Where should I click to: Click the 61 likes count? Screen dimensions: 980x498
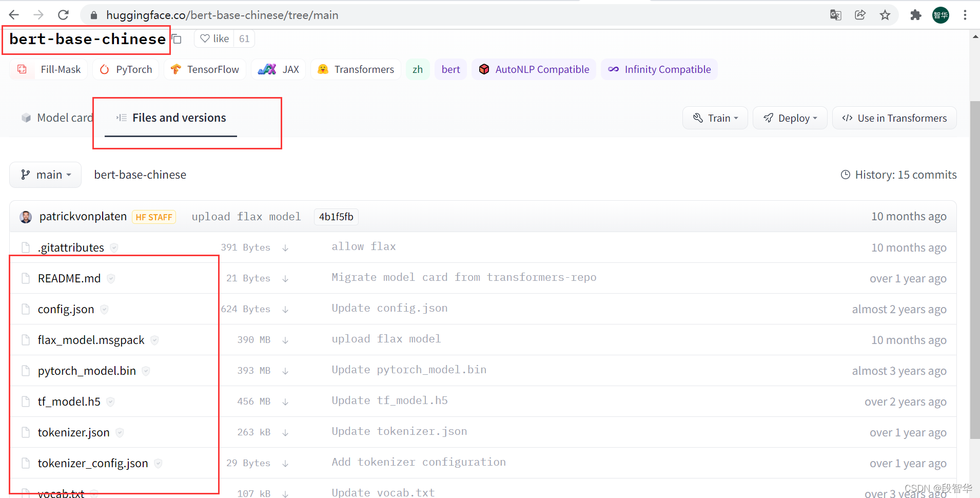[244, 39]
